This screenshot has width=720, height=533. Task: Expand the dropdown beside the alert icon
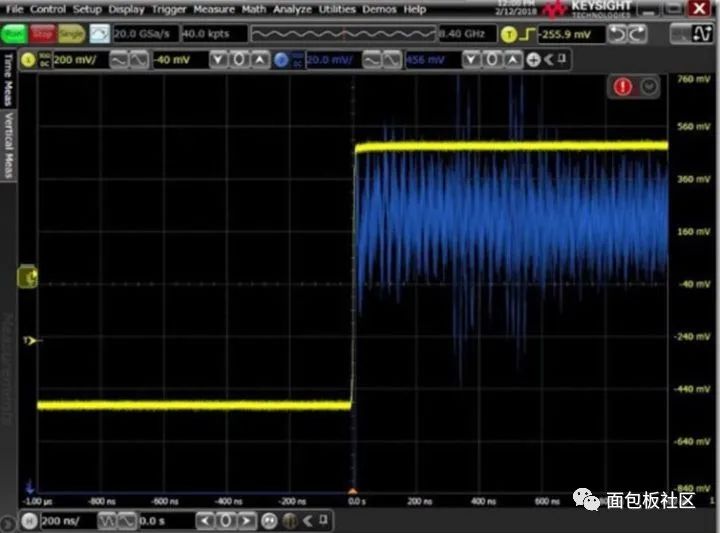(x=649, y=86)
